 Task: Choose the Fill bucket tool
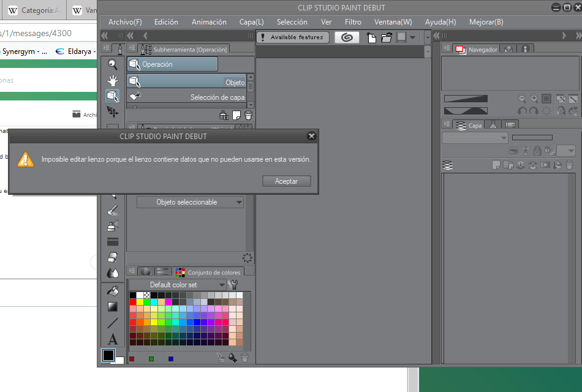coord(113,290)
